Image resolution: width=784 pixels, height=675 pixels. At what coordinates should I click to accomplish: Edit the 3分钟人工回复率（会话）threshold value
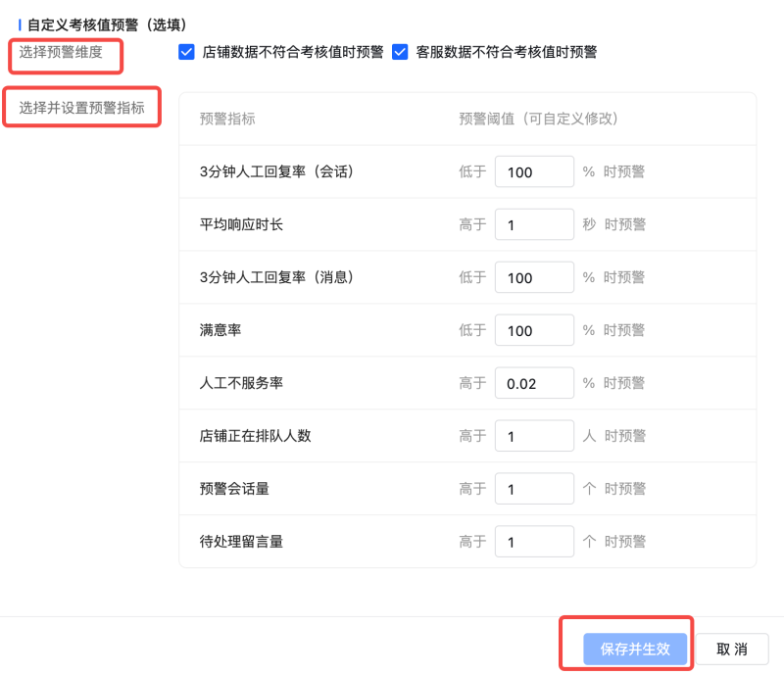point(534,170)
